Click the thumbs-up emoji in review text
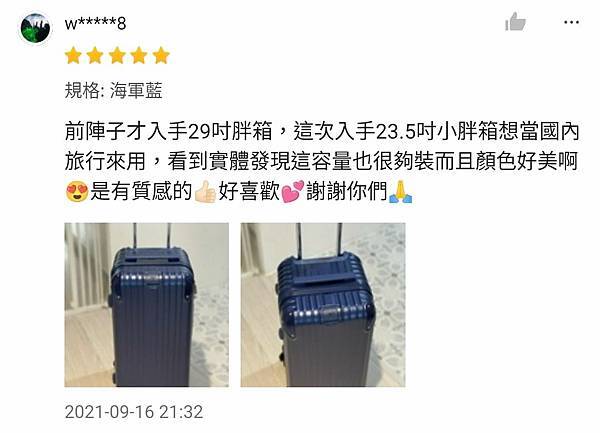600x433 pixels. coord(205,191)
